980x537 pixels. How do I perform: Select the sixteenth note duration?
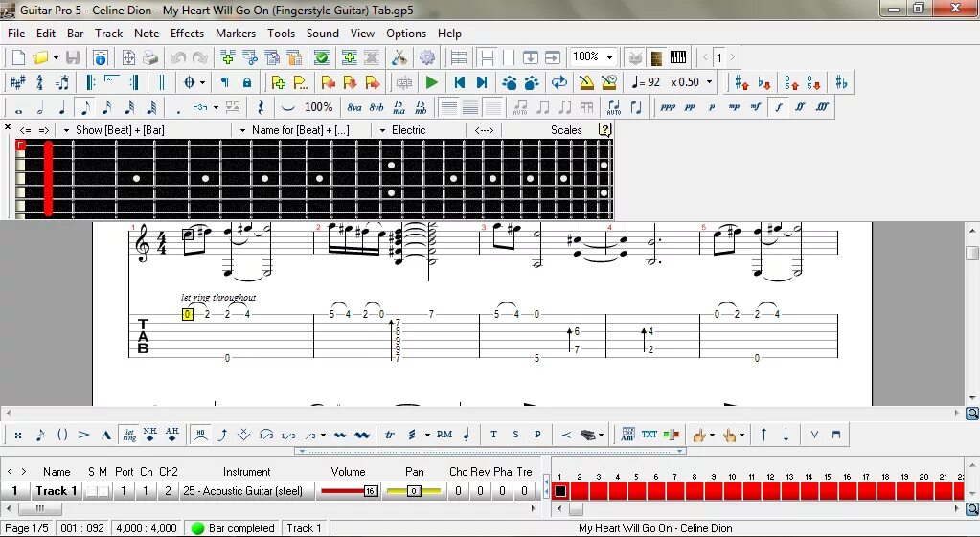click(x=107, y=107)
